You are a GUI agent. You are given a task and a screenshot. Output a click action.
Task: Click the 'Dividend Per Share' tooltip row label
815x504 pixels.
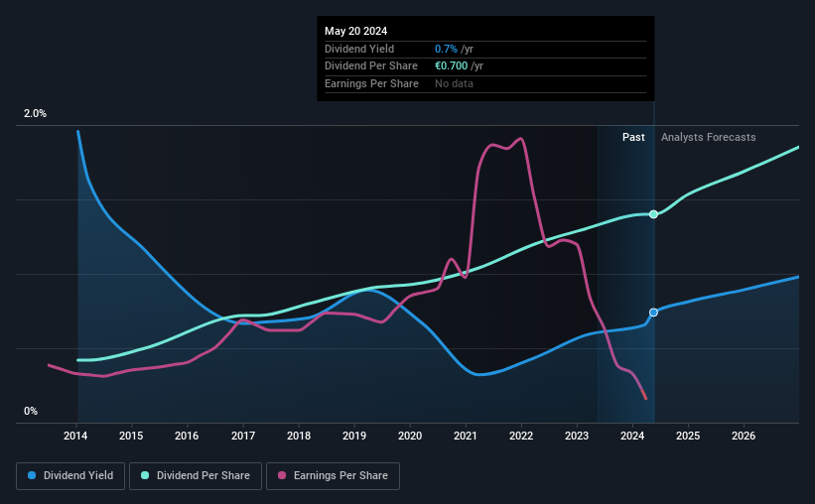click(x=371, y=66)
